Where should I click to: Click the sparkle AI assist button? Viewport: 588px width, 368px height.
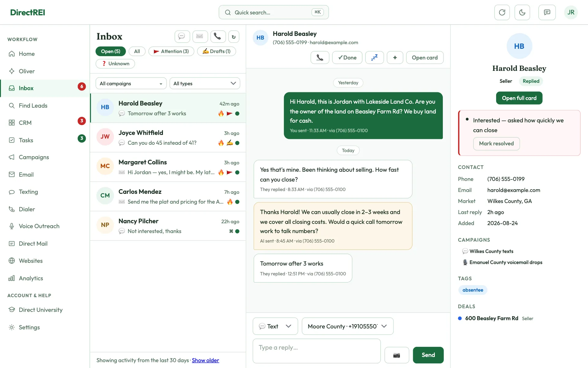click(x=395, y=58)
